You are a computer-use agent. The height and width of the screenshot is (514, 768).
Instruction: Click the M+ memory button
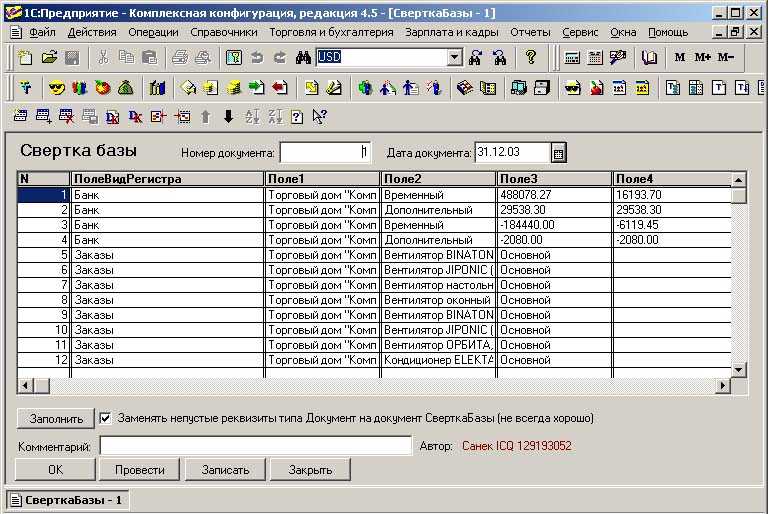pos(702,57)
